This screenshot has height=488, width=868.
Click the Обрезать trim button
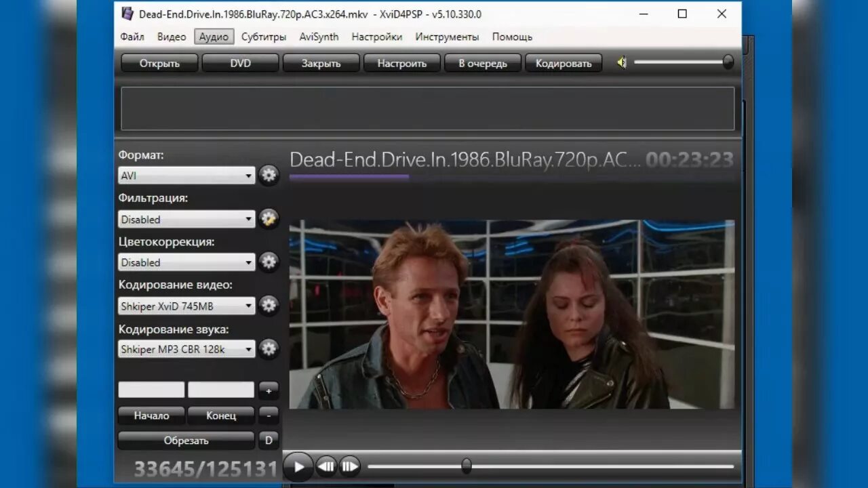pyautogui.click(x=186, y=441)
